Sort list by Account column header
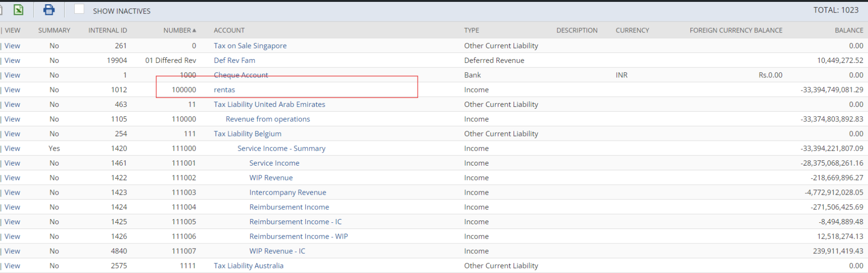868x273 pixels. [229, 30]
